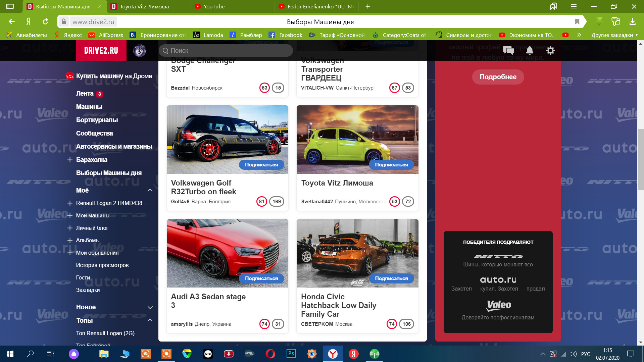Switch to the Fedor Emelianenko tab
Screen dimensions: 644x362
pyautogui.click(x=317, y=6)
